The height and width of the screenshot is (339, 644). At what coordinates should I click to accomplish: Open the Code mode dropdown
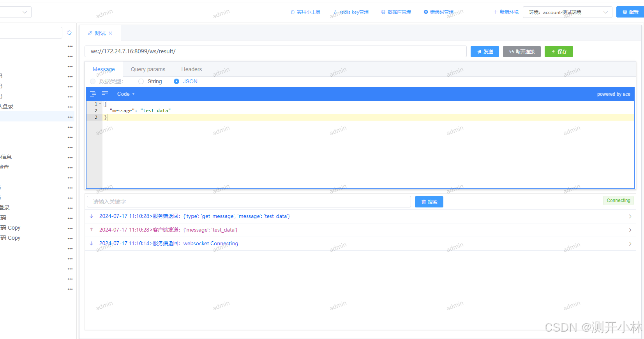[x=126, y=94]
